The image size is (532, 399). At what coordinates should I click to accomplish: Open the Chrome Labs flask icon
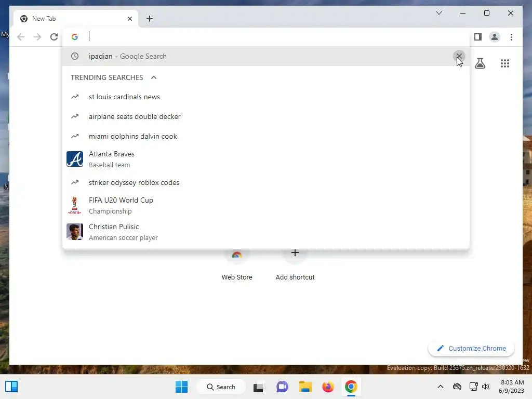pyautogui.click(x=480, y=63)
